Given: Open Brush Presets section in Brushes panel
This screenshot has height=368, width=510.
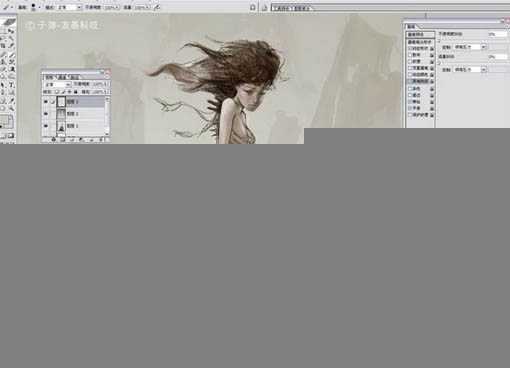Looking at the screenshot, I should (420, 34).
